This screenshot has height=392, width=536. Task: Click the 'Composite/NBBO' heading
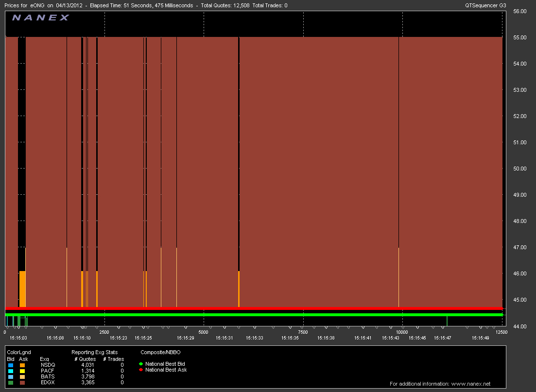[160, 352]
